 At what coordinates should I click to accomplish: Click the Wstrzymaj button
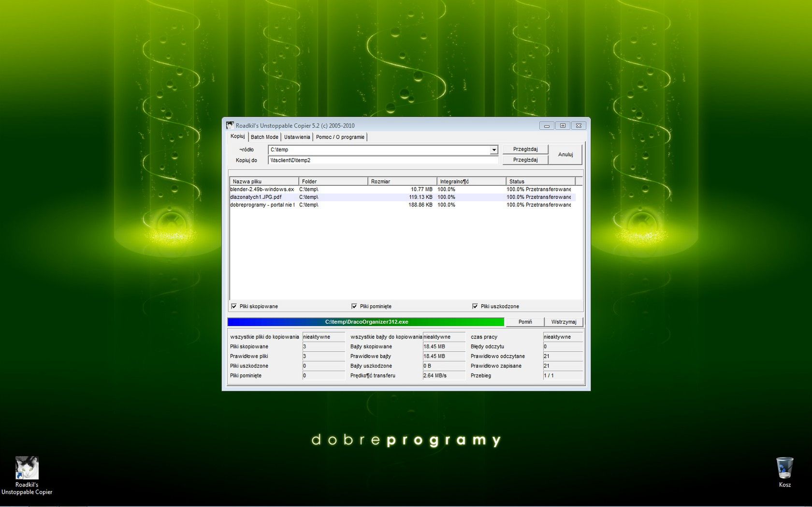click(x=564, y=322)
